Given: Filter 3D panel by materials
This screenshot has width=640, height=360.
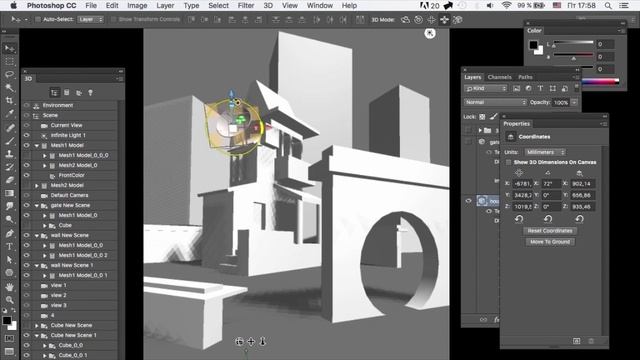Looking at the screenshot, I should tap(79, 93).
